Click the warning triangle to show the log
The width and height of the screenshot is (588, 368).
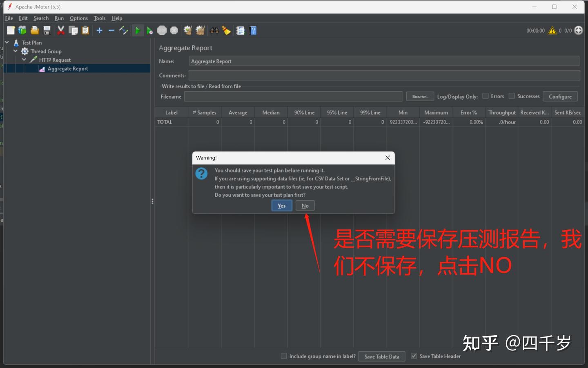pyautogui.click(x=552, y=30)
